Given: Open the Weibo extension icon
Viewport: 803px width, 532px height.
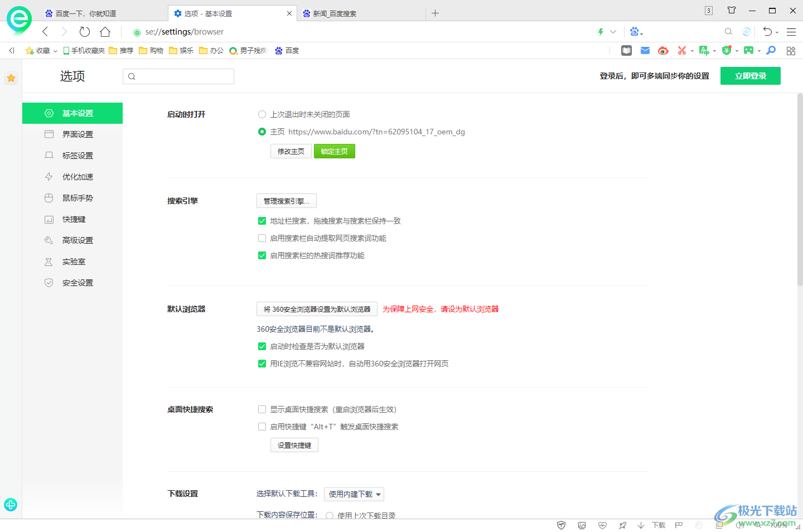Looking at the screenshot, I should 663,51.
